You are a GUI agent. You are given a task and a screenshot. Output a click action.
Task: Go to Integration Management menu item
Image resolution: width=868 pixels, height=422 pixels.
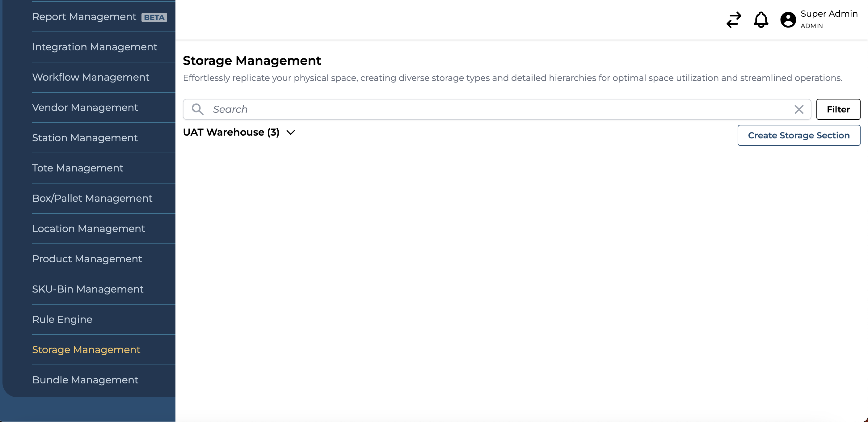[95, 47]
